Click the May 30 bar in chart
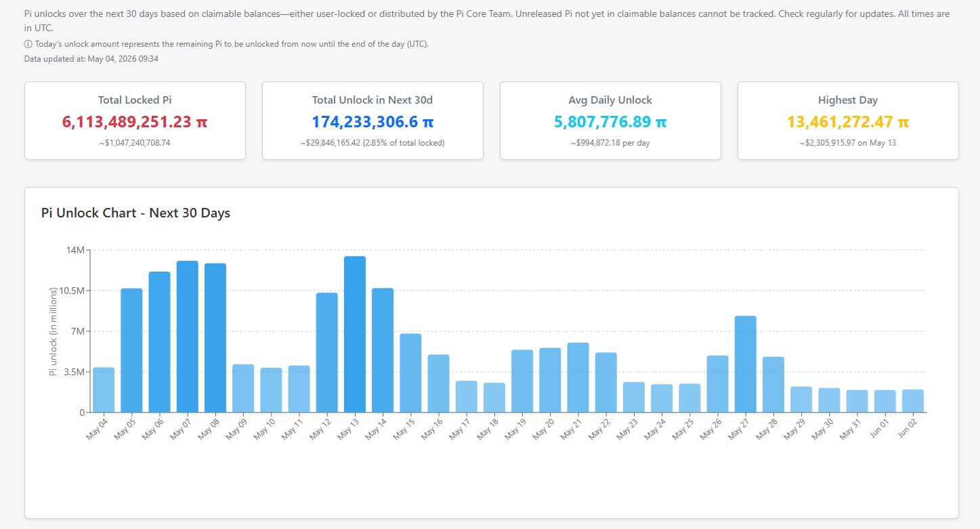Screen dimensions: 980x529 pos(829,400)
